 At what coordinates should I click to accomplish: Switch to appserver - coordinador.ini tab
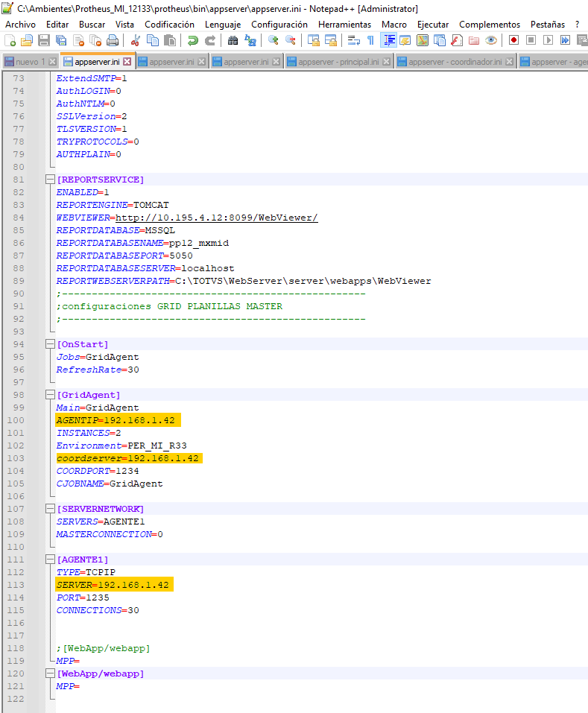(x=455, y=61)
